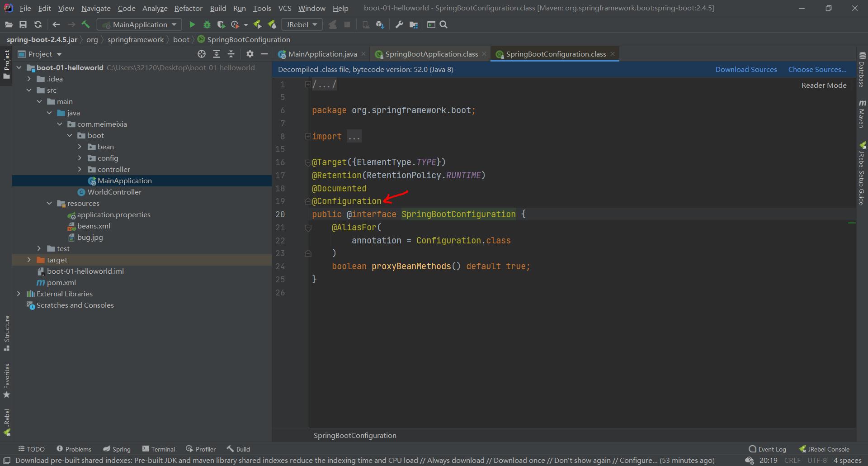The image size is (868, 466).
Task: Collapse all in Project panel
Action: click(231, 54)
